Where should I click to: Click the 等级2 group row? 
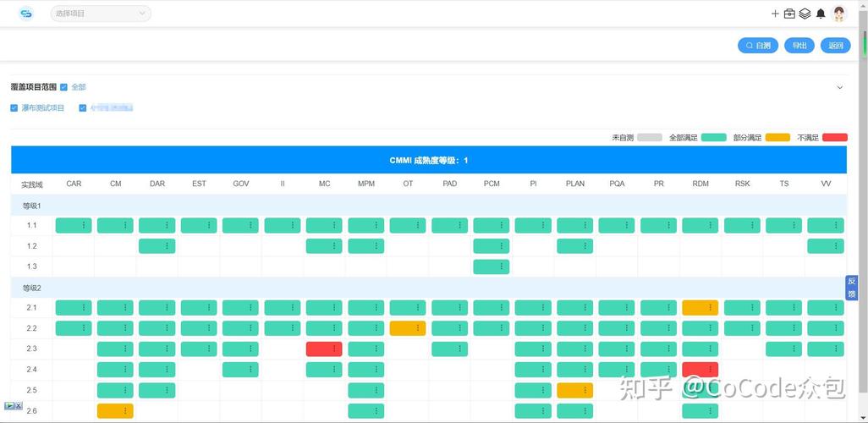[x=31, y=288]
